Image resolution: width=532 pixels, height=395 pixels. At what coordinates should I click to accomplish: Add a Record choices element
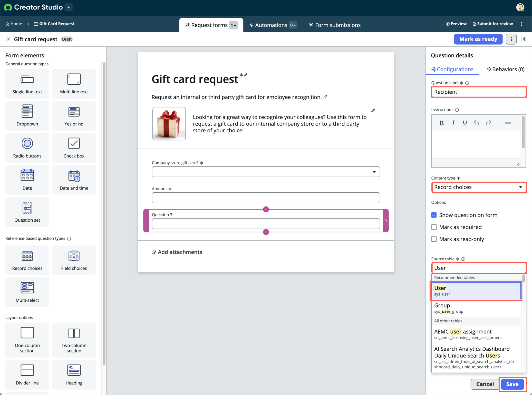click(27, 260)
